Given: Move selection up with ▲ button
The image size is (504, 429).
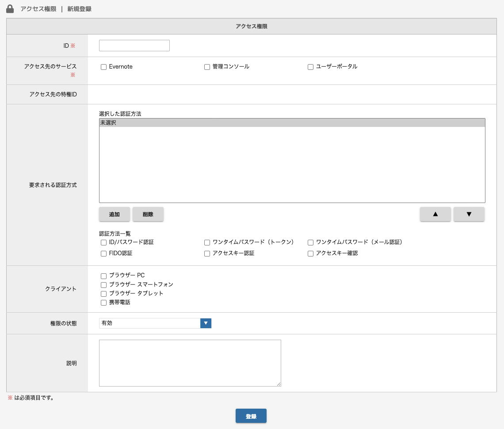Looking at the screenshot, I should 435,214.
